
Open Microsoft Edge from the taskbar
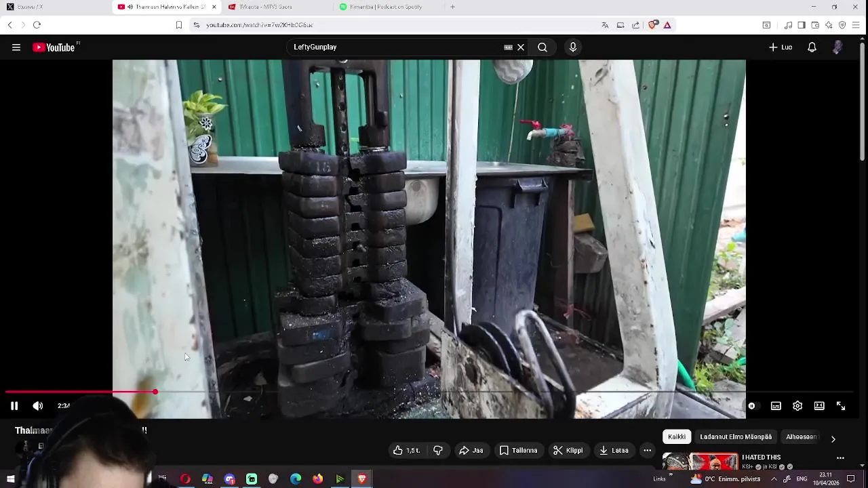point(296,479)
